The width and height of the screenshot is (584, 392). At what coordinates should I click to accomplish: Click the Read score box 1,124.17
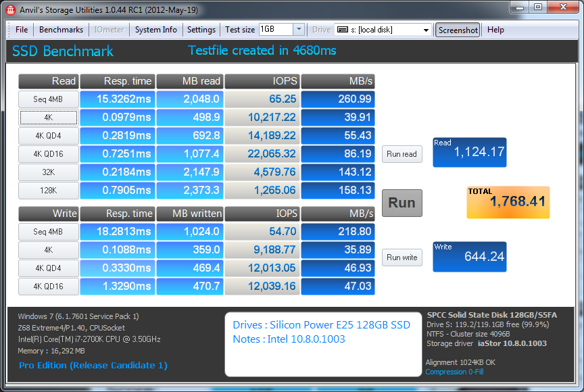click(469, 152)
